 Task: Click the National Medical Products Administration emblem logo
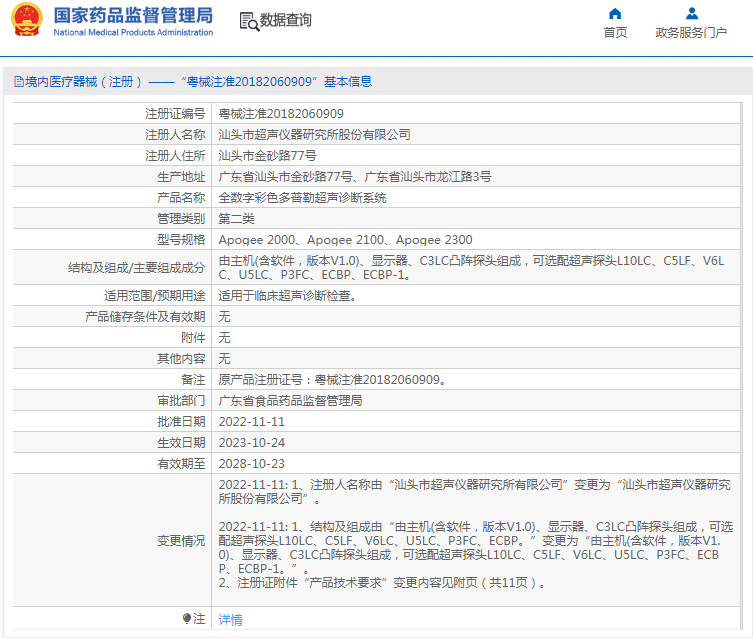(x=26, y=21)
